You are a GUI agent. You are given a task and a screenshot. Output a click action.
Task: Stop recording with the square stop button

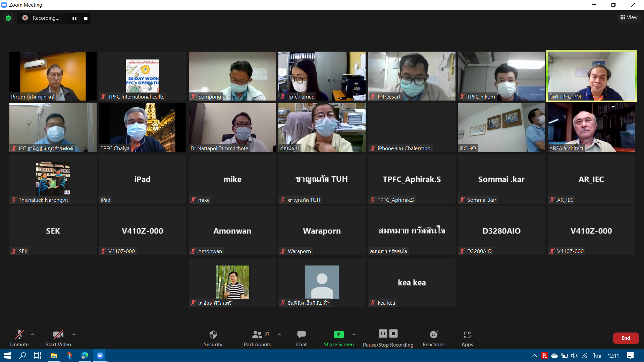[x=86, y=18]
